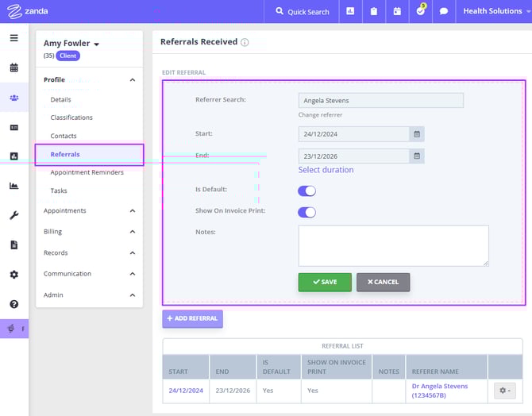Screen dimensions: 532x416
Task: Click the clients group icon in sidebar
Action: [13, 98]
